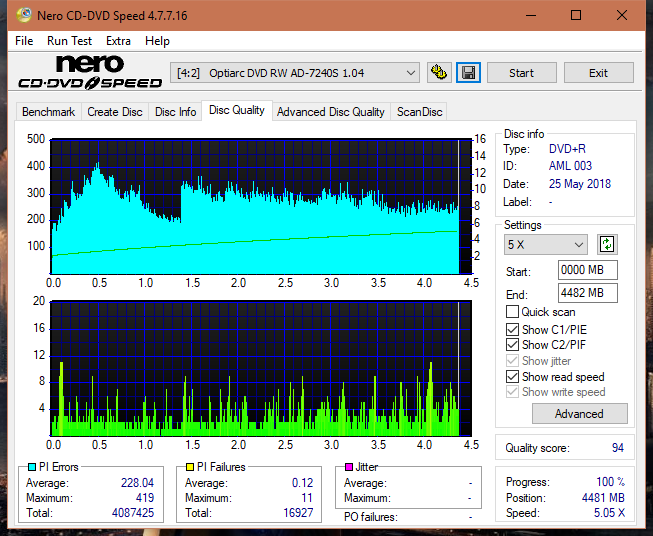Viewport: 653px width, 536px height.
Task: Maximize the Nero window
Action: pos(576,15)
